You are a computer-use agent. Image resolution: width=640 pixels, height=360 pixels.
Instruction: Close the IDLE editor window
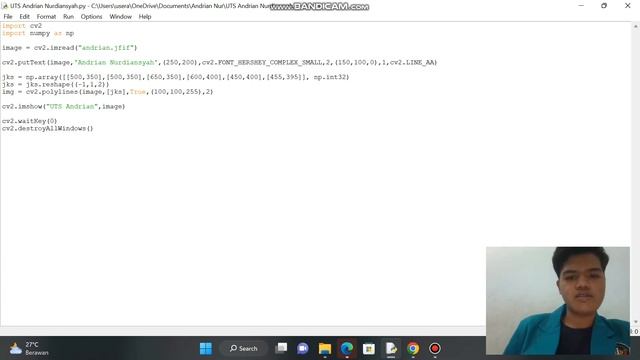(628, 6)
